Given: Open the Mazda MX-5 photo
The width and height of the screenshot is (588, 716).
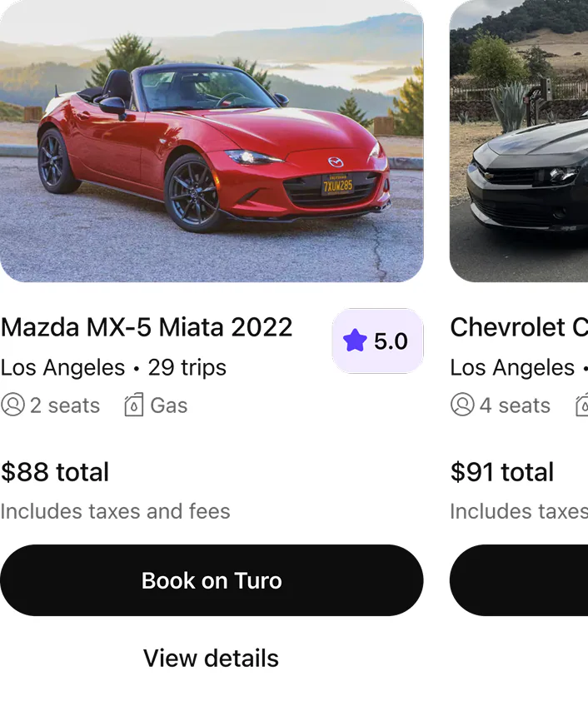Looking at the screenshot, I should (212, 142).
